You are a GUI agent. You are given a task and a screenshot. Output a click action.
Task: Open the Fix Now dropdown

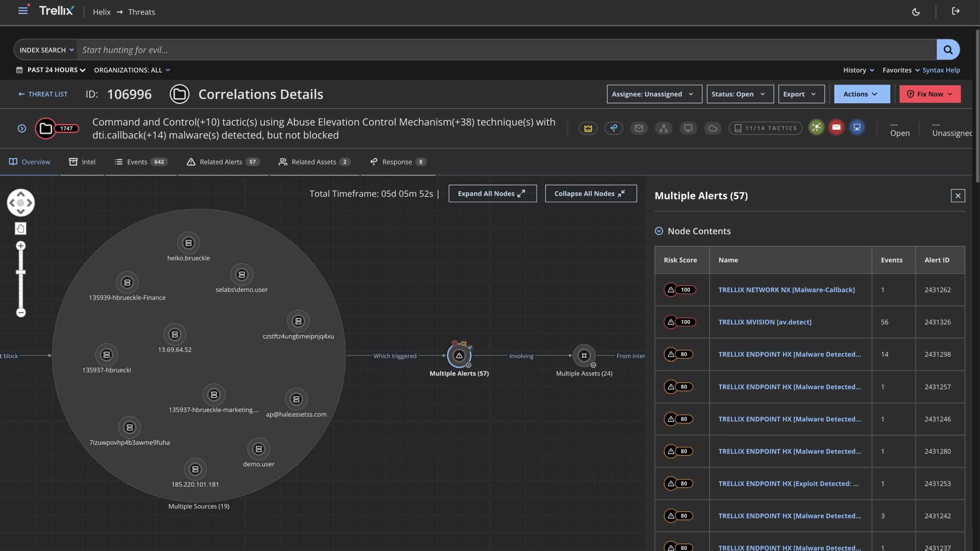coord(930,94)
